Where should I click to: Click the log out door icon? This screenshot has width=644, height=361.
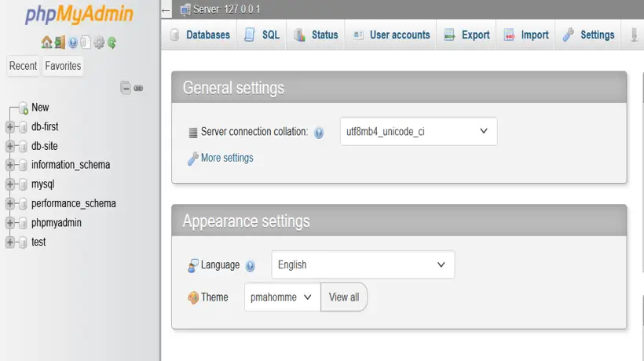[60, 42]
